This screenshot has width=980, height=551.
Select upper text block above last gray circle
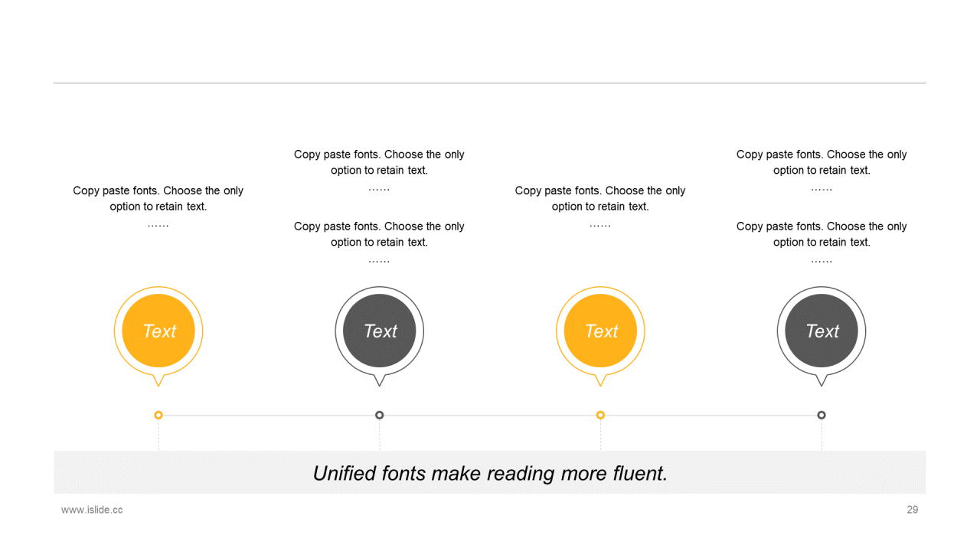822,171
